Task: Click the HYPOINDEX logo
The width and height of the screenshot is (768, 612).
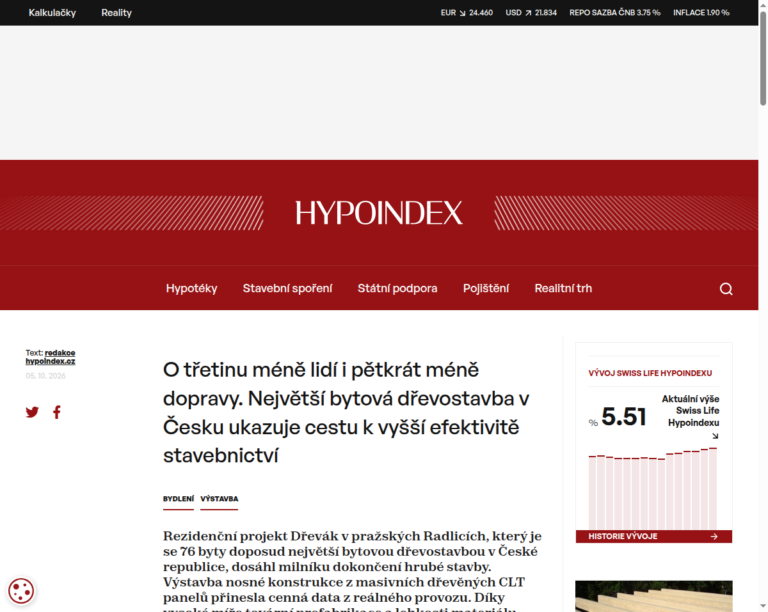Action: 379,213
